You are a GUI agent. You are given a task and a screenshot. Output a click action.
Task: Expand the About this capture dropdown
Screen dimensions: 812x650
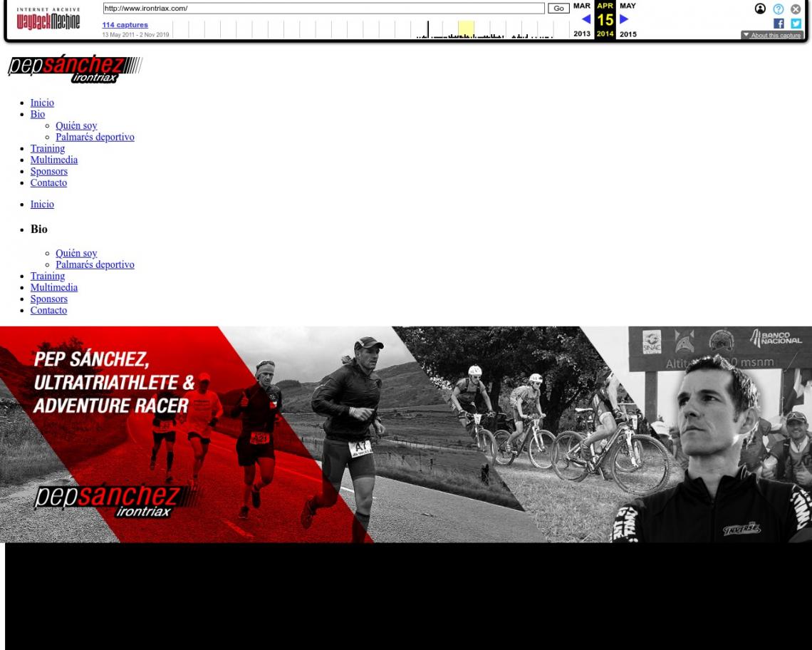(771, 35)
